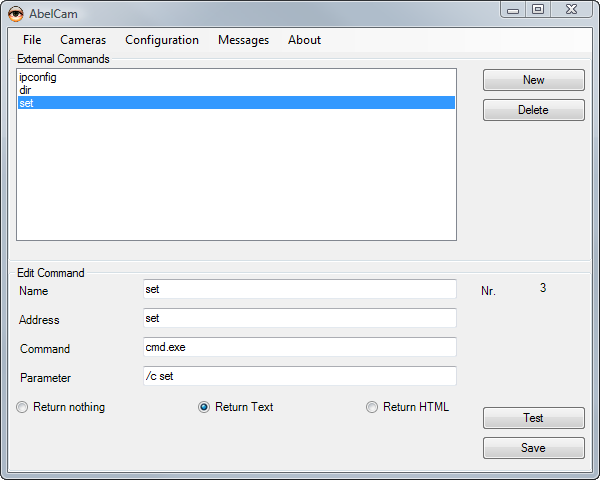Click the Save button
The width and height of the screenshot is (600, 480).
533,448
